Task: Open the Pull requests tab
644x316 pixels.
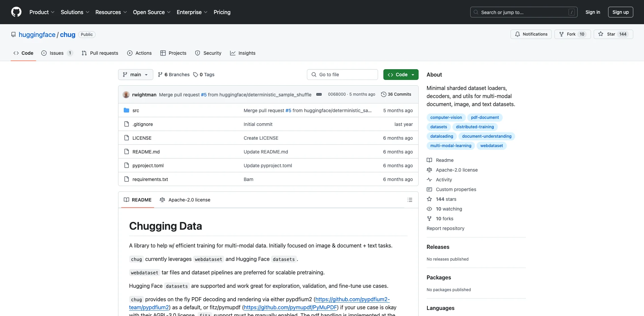Action: coord(100,53)
